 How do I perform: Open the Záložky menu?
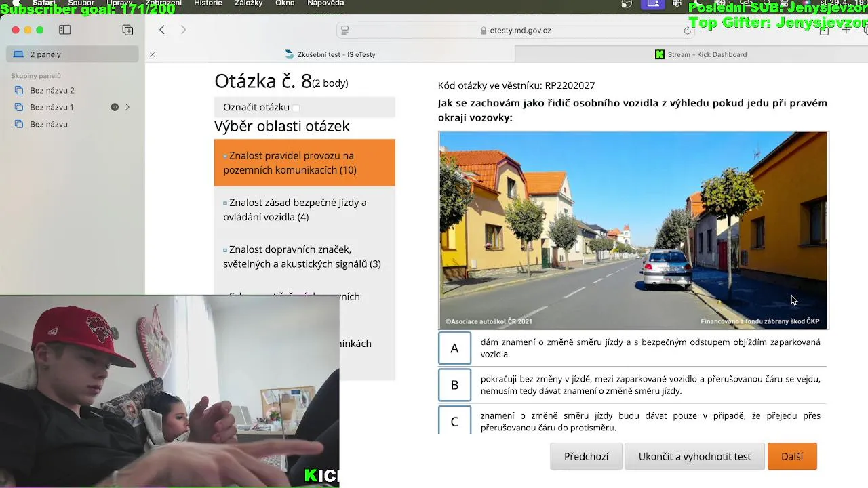[x=248, y=3]
